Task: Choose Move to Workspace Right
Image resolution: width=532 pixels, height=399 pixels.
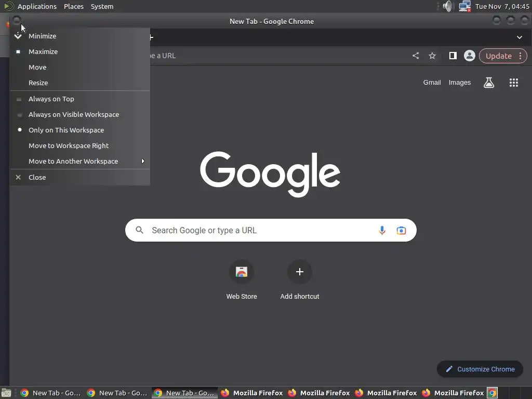Action: [79, 146]
